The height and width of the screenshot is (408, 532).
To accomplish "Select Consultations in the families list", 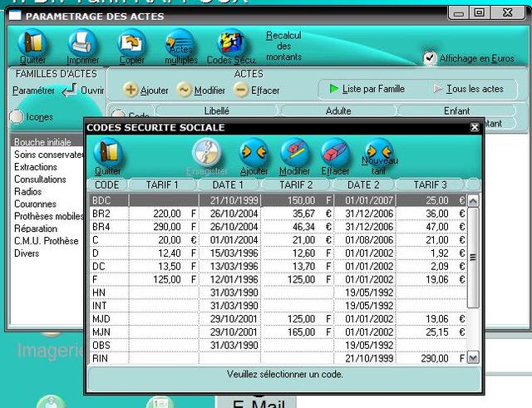I will [x=40, y=179].
